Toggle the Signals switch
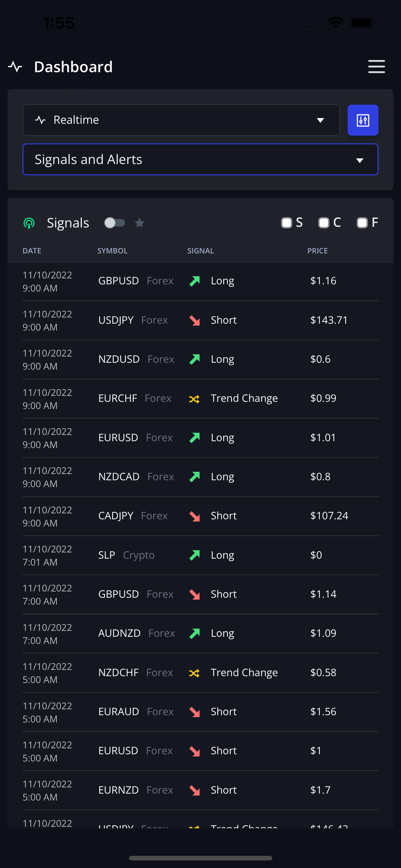 (115, 223)
